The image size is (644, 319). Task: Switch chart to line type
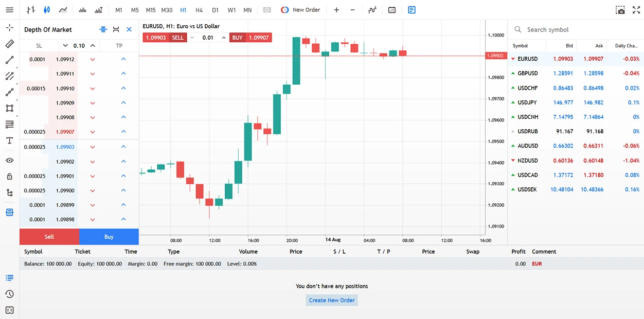click(x=63, y=10)
